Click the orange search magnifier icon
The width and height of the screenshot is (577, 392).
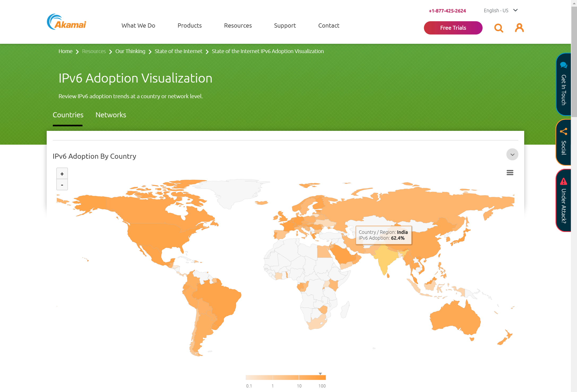(498, 28)
